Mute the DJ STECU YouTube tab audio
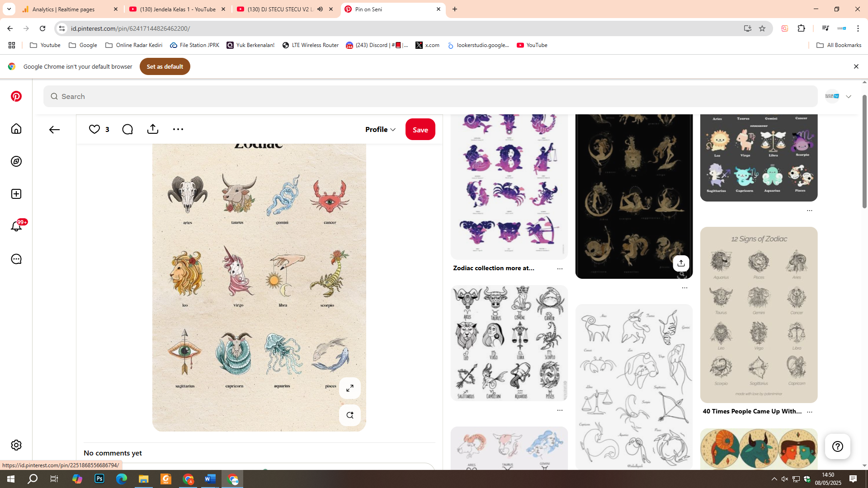 [320, 9]
